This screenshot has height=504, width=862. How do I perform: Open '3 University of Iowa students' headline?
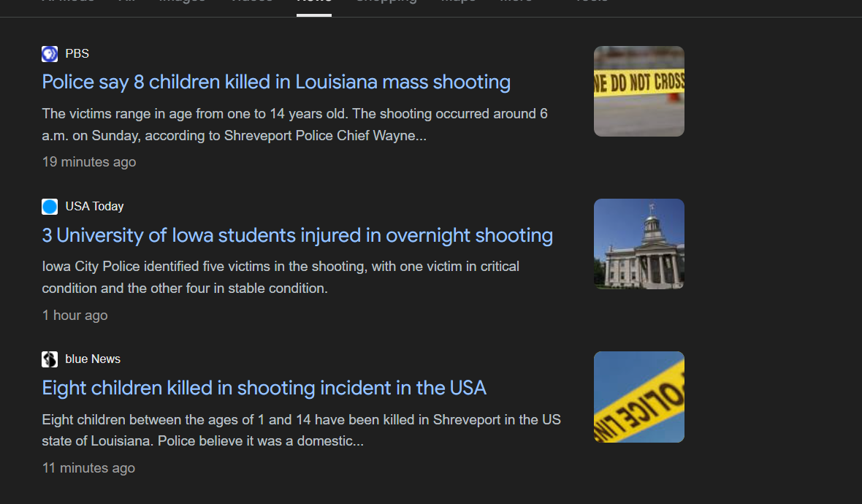pyautogui.click(x=297, y=235)
